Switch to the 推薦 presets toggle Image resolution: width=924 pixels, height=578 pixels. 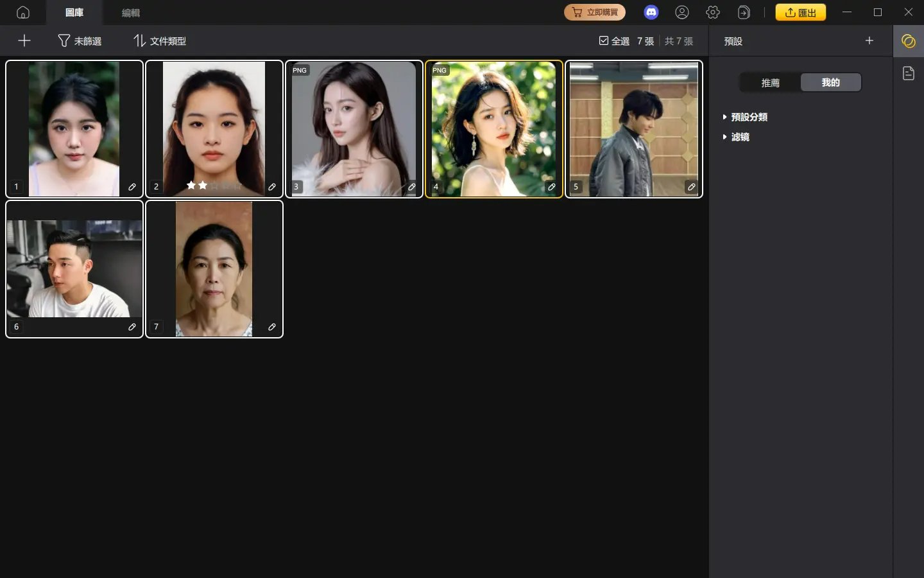[x=770, y=82]
